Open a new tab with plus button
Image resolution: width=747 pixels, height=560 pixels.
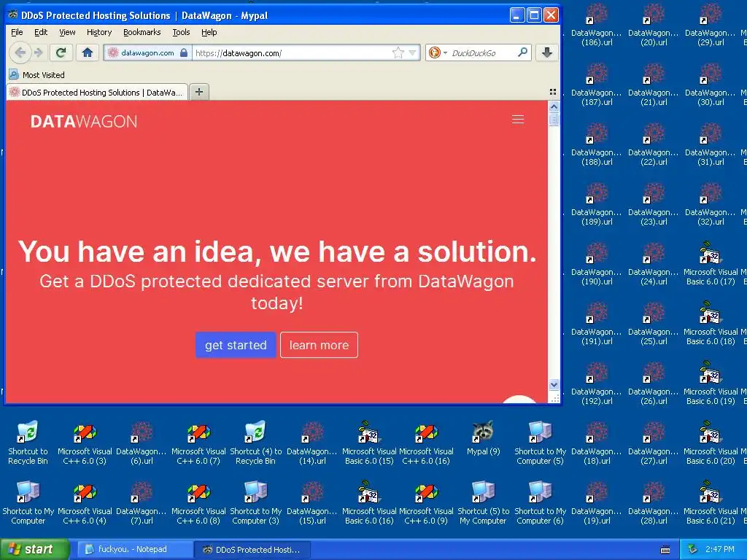click(x=199, y=92)
